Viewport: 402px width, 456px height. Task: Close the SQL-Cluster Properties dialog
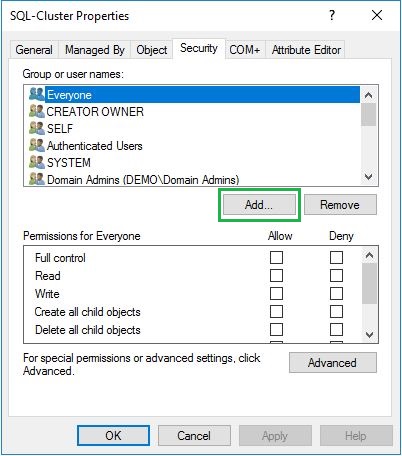coord(377,15)
